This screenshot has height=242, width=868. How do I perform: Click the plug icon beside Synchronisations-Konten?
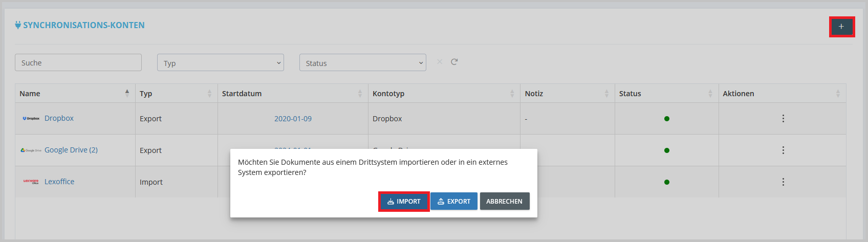18,25
